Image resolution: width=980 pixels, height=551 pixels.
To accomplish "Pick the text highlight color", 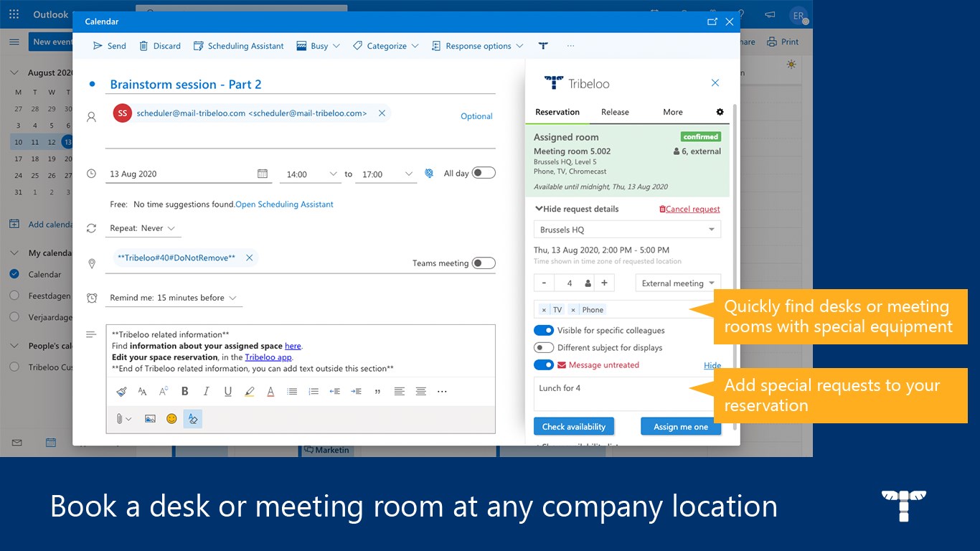I will click(249, 392).
